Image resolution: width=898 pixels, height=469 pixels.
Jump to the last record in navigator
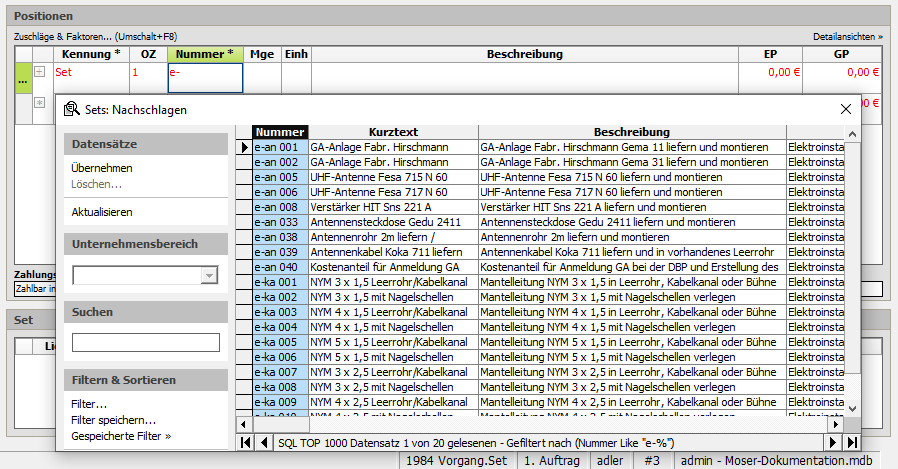[851, 442]
